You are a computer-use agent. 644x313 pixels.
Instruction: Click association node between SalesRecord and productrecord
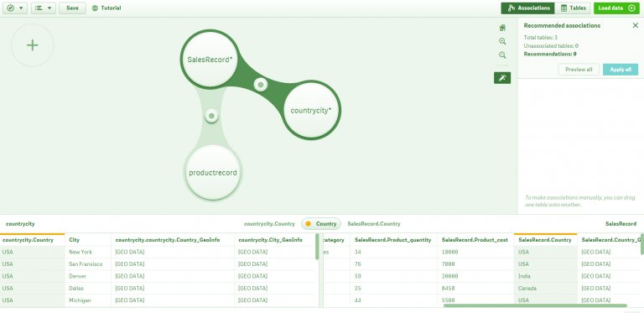point(211,116)
